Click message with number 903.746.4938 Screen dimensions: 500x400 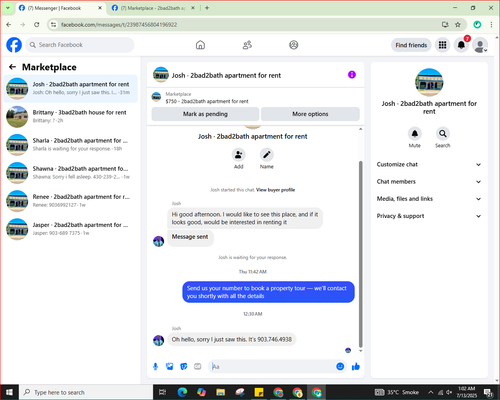tap(232, 339)
